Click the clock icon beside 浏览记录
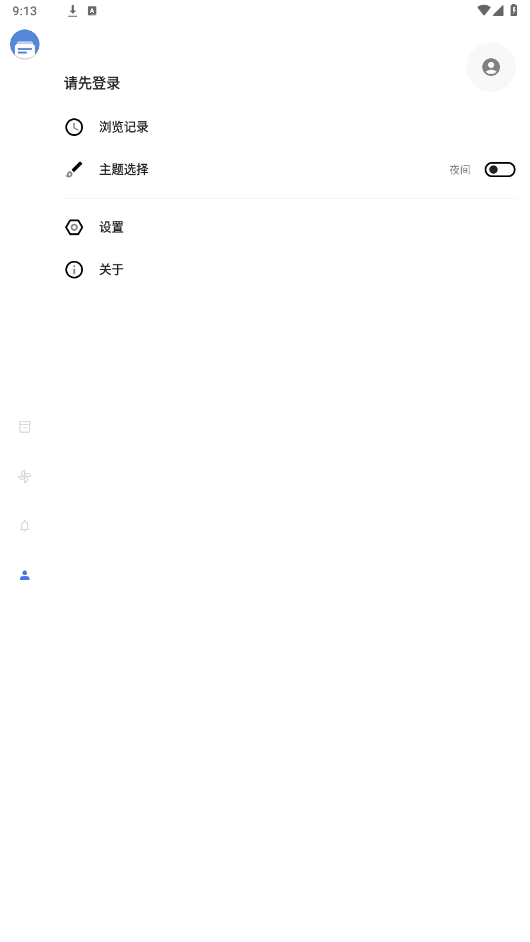Screen dimensions: 530x942 (74, 127)
